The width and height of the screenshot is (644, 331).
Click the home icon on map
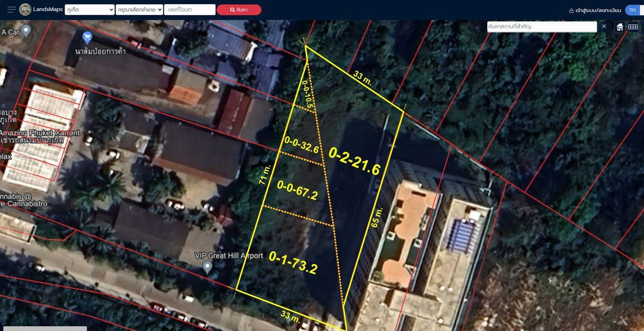pyautogui.click(x=620, y=27)
